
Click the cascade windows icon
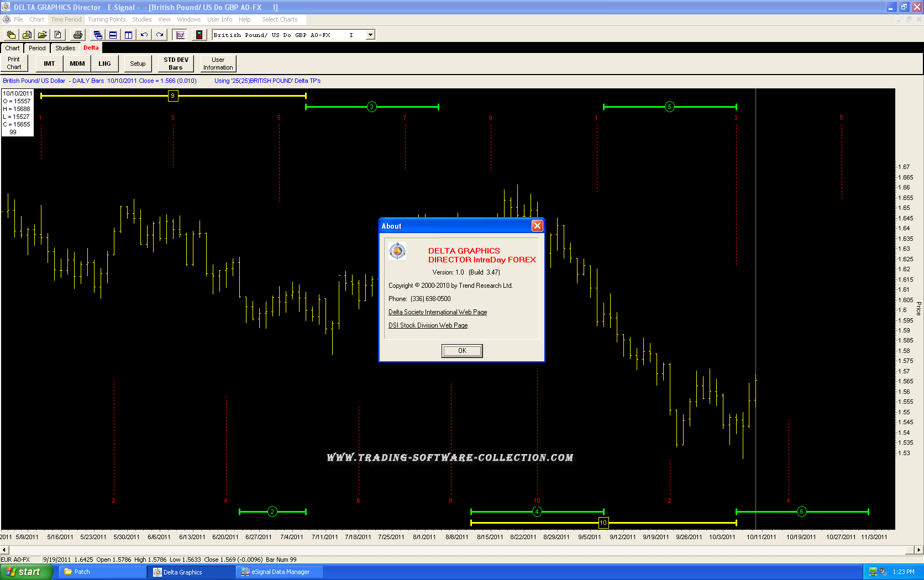click(98, 35)
